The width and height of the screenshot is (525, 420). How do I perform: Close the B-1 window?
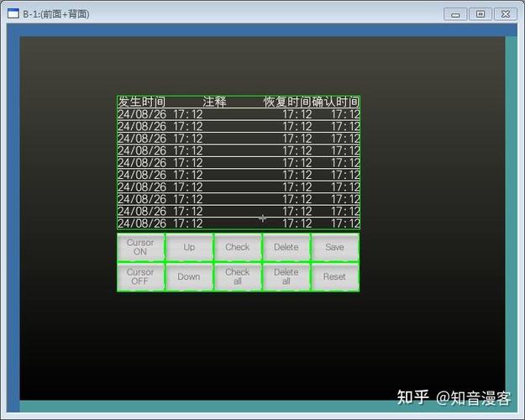click(506, 14)
